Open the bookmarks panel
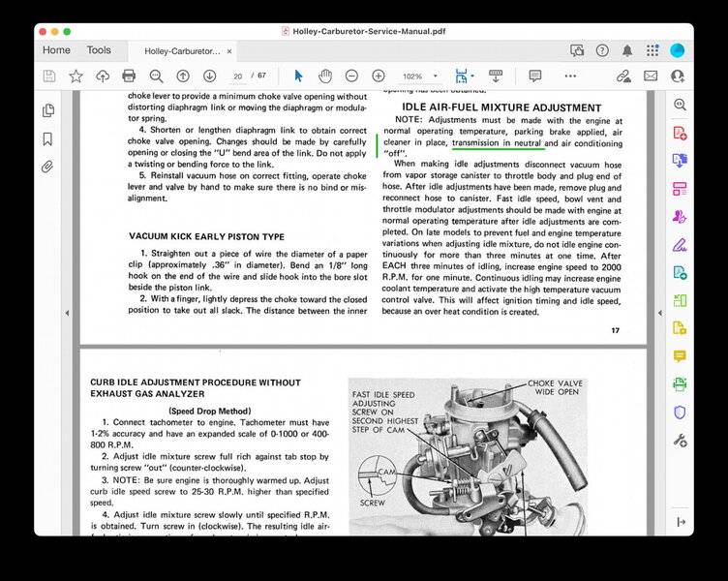This screenshot has width=728, height=581. pyautogui.click(x=47, y=138)
